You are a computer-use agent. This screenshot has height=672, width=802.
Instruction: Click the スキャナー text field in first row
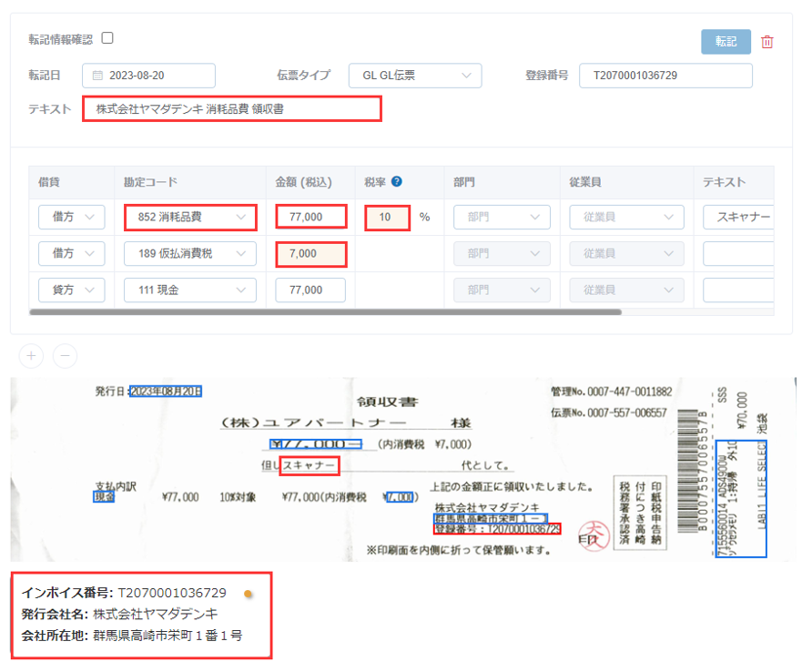(738, 217)
